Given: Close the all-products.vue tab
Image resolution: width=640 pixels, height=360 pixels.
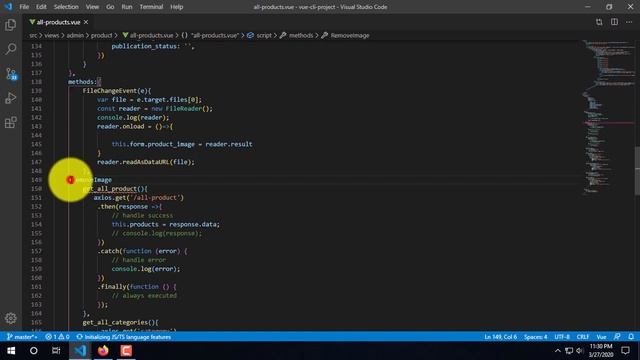Looking at the screenshot, I should [x=86, y=22].
